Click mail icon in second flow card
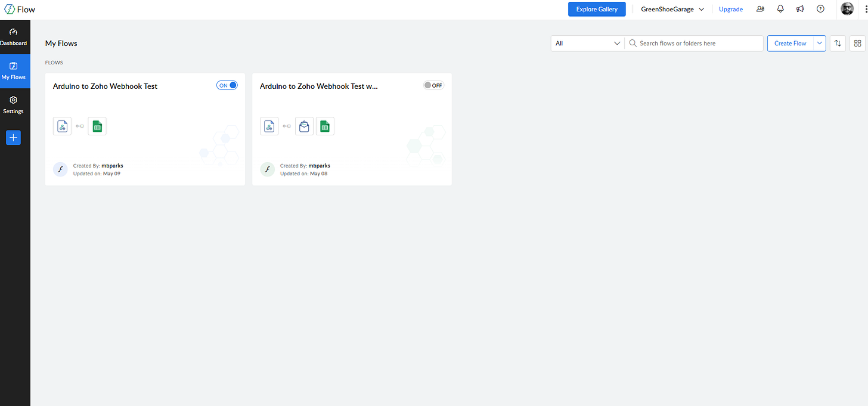The height and width of the screenshot is (406, 868). pyautogui.click(x=304, y=126)
